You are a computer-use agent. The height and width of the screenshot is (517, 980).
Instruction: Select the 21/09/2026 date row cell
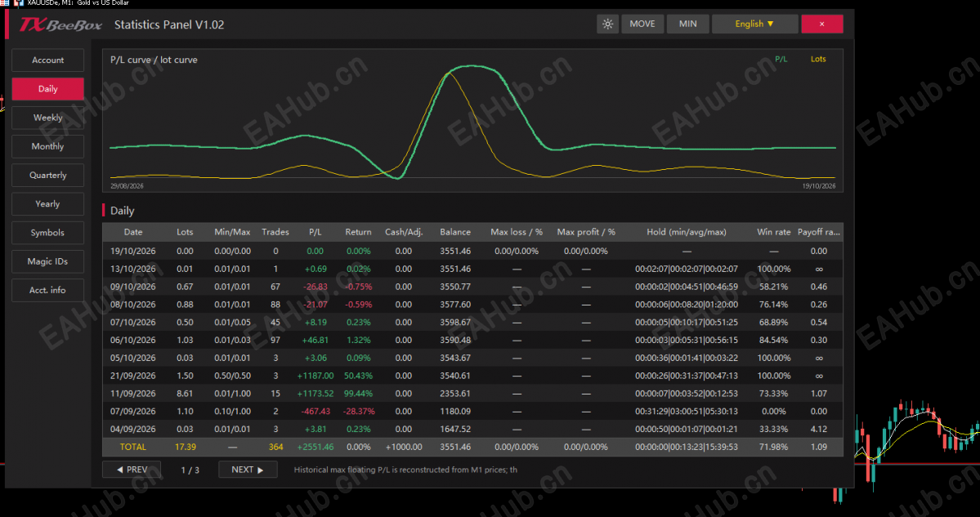(133, 376)
